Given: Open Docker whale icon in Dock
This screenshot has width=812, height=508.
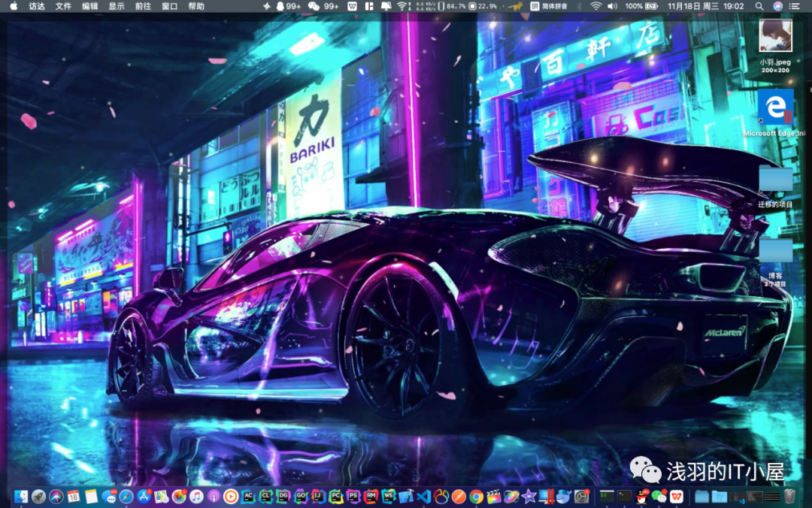Looking at the screenshot, I should (x=564, y=497).
